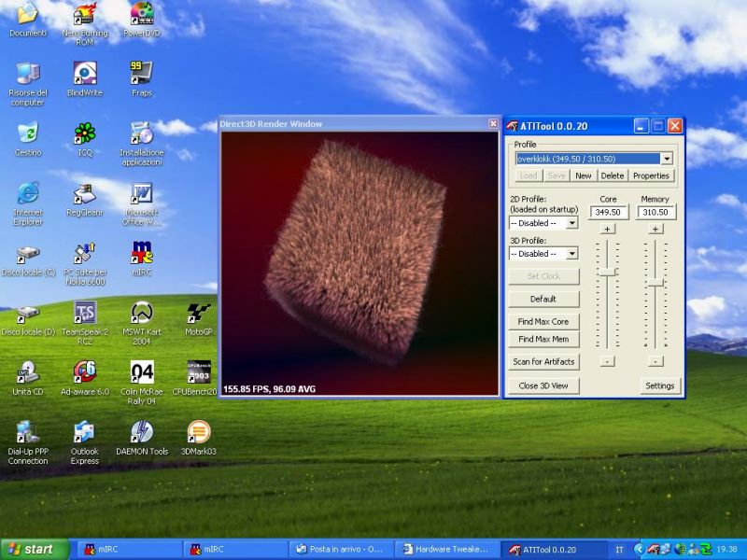Launch MSWT Kart 2004 shortcut
This screenshot has height=560, width=747.
coord(142,324)
